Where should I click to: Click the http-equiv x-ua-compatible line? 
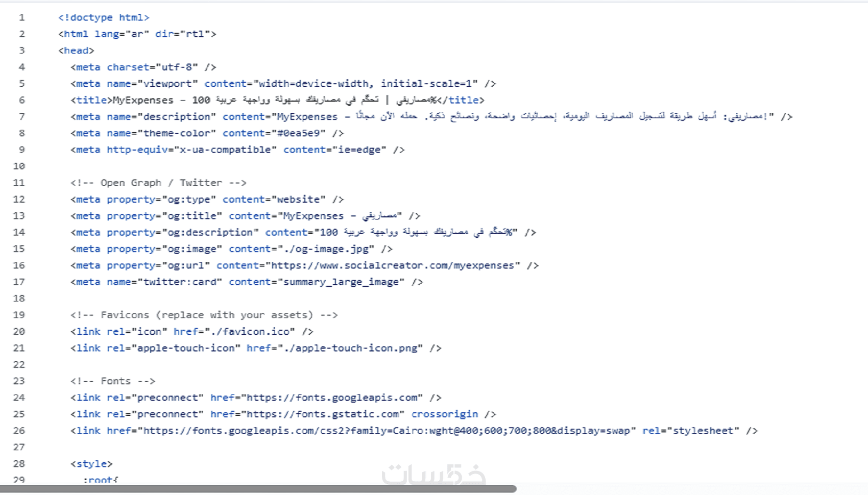237,150
